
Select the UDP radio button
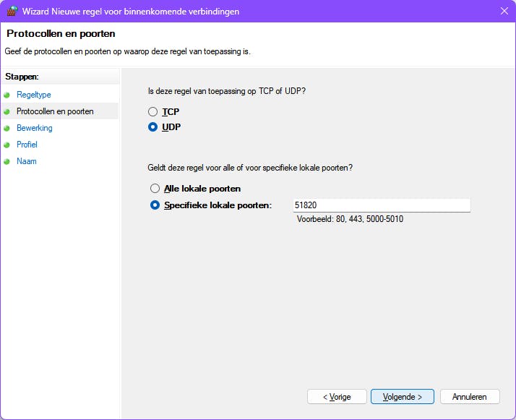tap(152, 127)
